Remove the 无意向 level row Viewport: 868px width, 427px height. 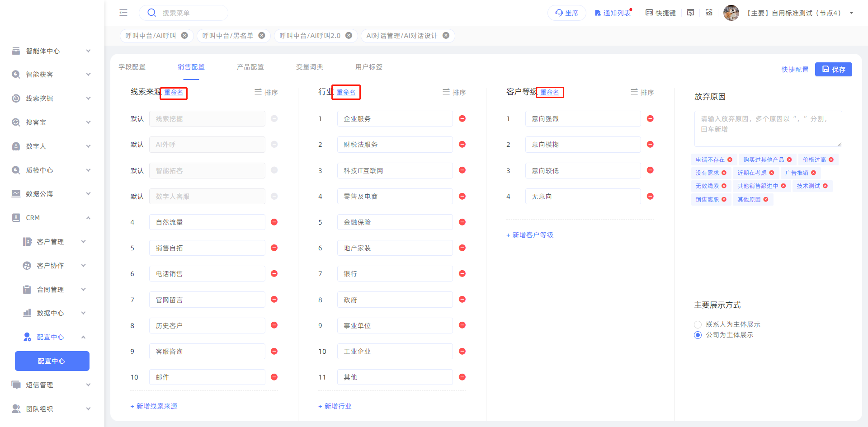pos(651,196)
